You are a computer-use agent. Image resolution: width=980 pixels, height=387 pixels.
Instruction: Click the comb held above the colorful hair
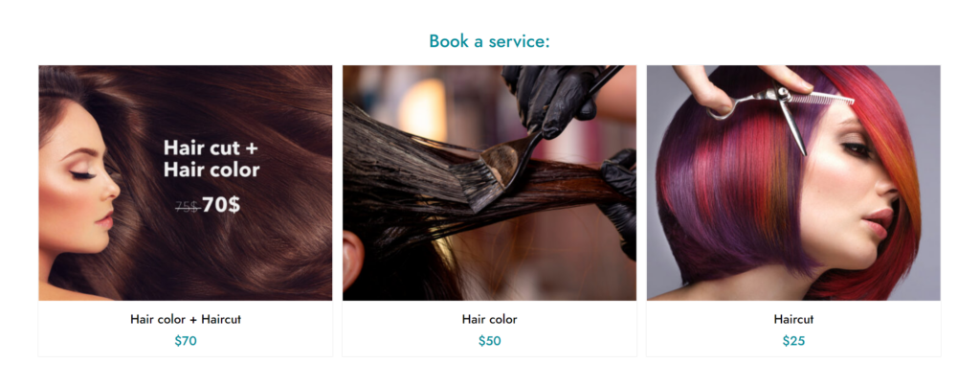point(820,98)
